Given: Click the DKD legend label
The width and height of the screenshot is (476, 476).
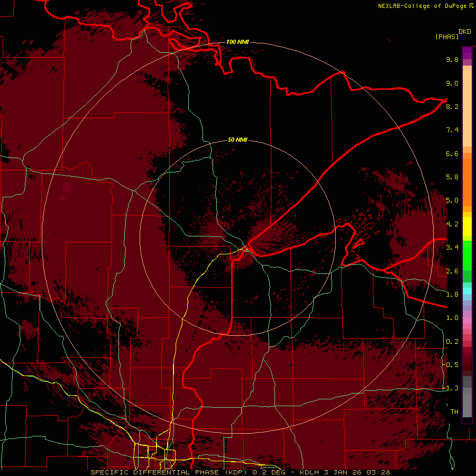Looking at the screenshot, I should [x=465, y=32].
